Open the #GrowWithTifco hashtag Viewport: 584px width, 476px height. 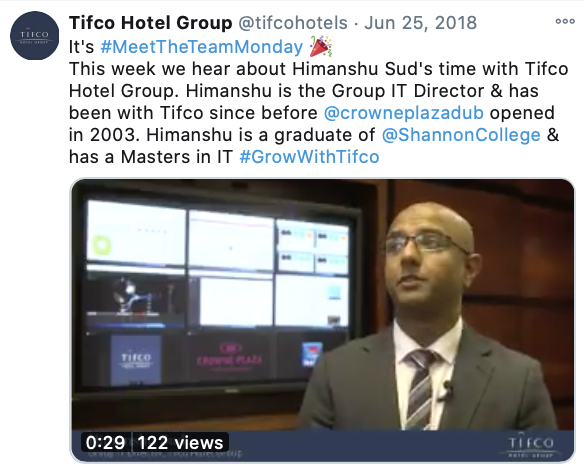pos(309,157)
